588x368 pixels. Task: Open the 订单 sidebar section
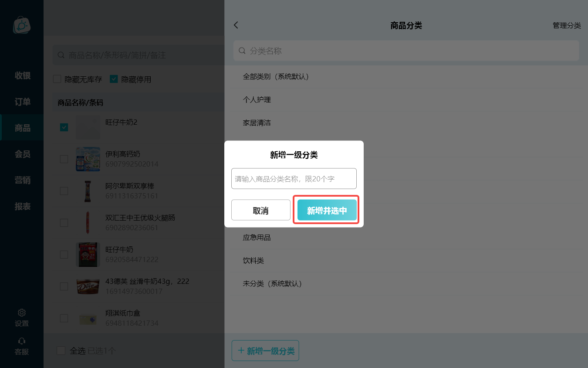(x=23, y=102)
